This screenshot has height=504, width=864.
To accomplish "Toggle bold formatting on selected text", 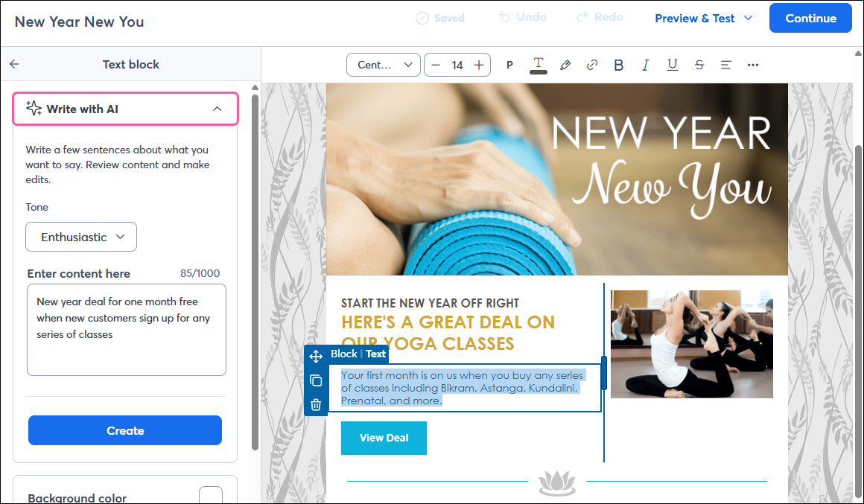I will click(618, 65).
